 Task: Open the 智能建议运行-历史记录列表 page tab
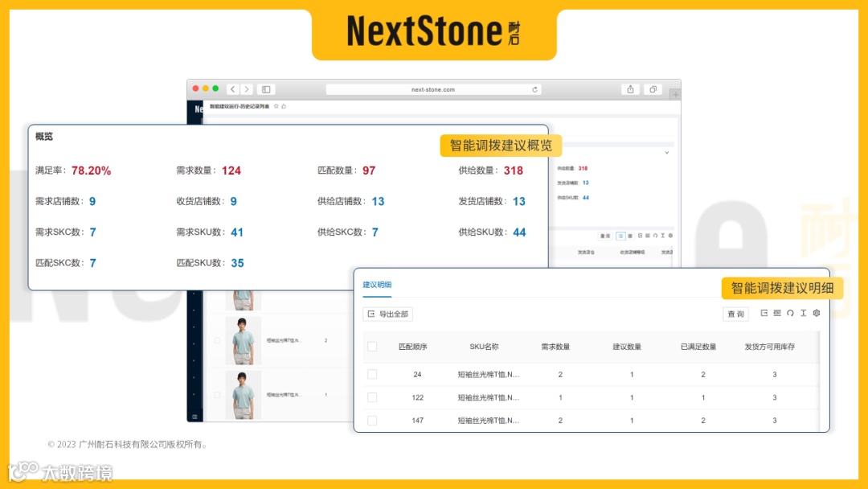240,106
